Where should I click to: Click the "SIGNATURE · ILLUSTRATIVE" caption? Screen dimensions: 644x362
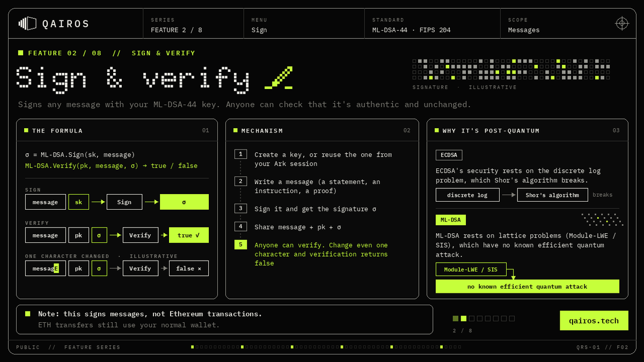pos(465,87)
